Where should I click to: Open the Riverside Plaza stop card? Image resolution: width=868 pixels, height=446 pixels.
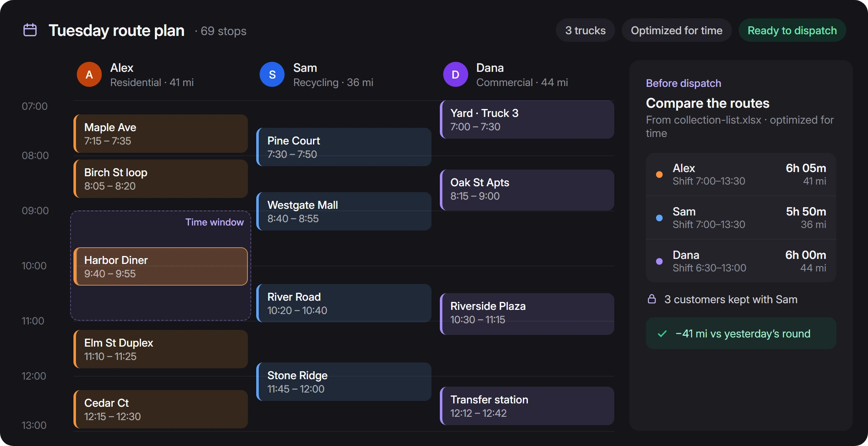[527, 314]
